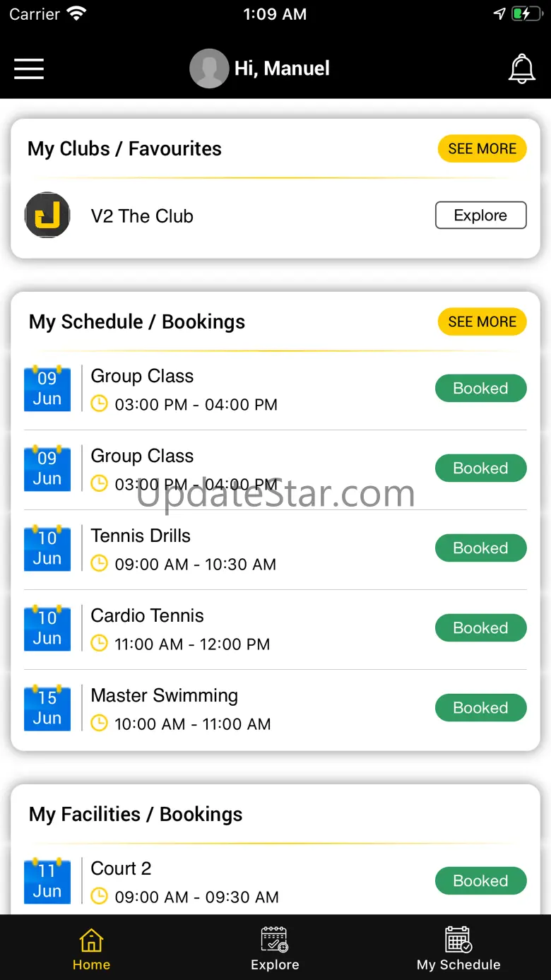Viewport: 551px width, 980px height.
Task: See more schedule bookings
Action: [482, 321]
